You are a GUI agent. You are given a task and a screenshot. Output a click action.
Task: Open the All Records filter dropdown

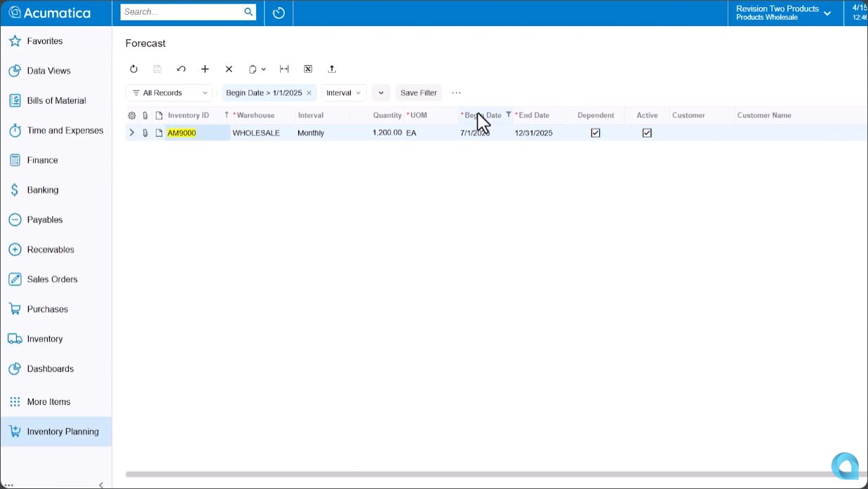click(x=169, y=93)
